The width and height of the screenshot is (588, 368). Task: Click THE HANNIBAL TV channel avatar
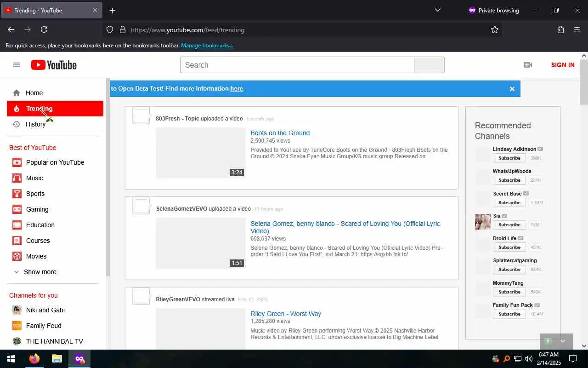click(17, 341)
